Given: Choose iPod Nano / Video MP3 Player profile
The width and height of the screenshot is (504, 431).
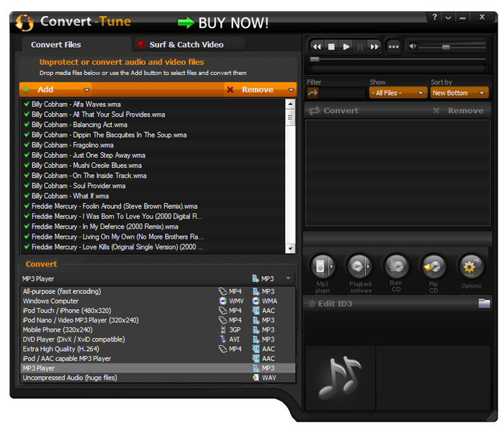Looking at the screenshot, I should tap(158, 320).
